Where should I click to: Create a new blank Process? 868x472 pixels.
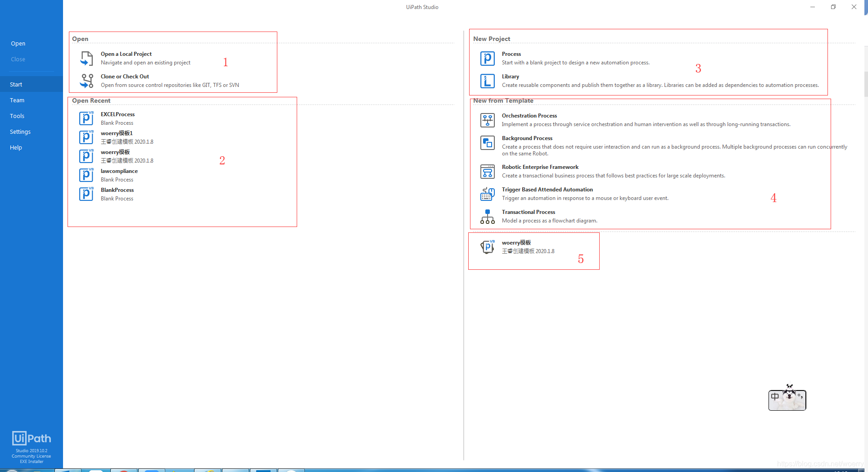(511, 54)
